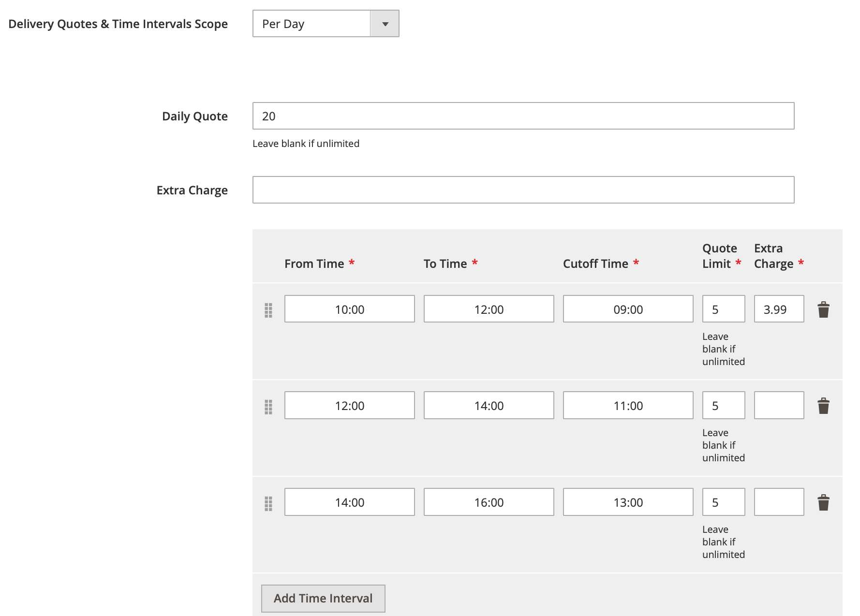This screenshot has height=616, width=860.
Task: Grab the drag handle of the 12:00 row
Action: tap(268, 407)
